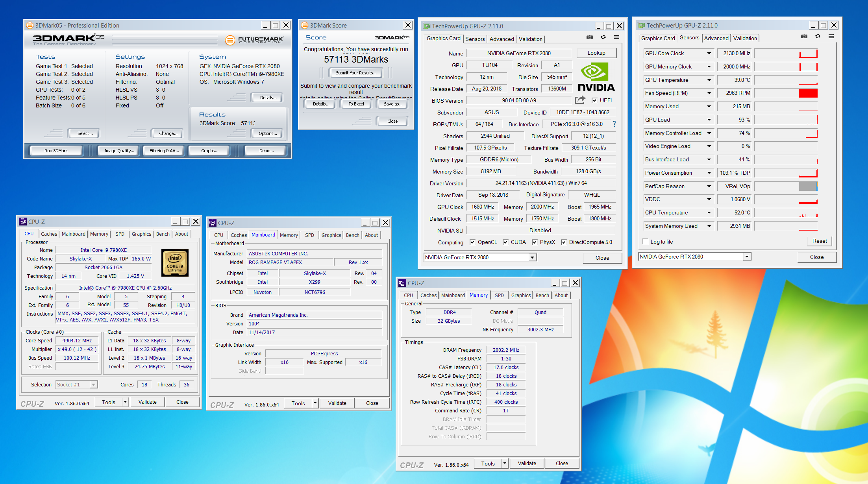Viewport: 868px width, 484px height.
Task: Click the Bus Interface question mark icon
Action: (614, 124)
